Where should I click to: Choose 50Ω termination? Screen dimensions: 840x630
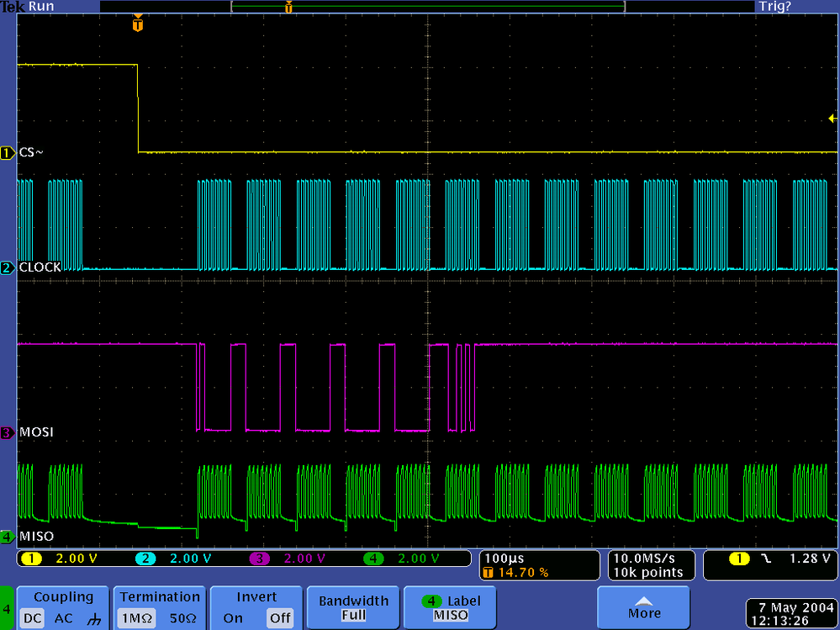pyautogui.click(x=182, y=618)
